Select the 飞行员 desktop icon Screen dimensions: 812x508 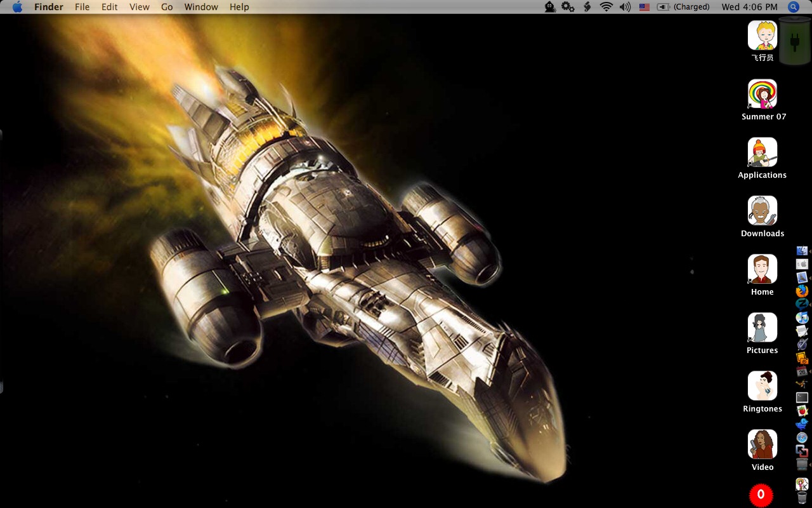(x=763, y=41)
